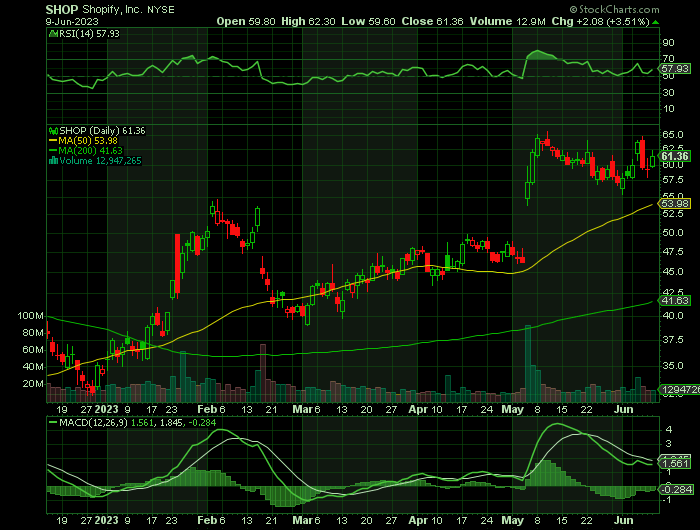Click the Feb label under the MACD panel

[207, 520]
